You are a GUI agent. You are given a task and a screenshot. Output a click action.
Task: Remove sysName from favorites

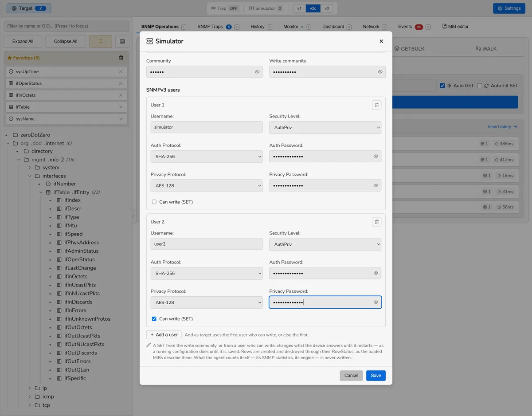pos(121,119)
